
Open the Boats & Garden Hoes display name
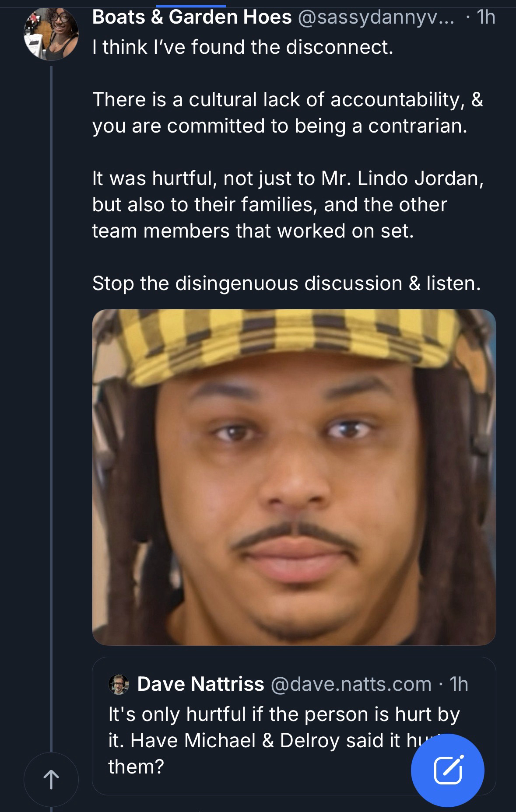pyautogui.click(x=192, y=17)
